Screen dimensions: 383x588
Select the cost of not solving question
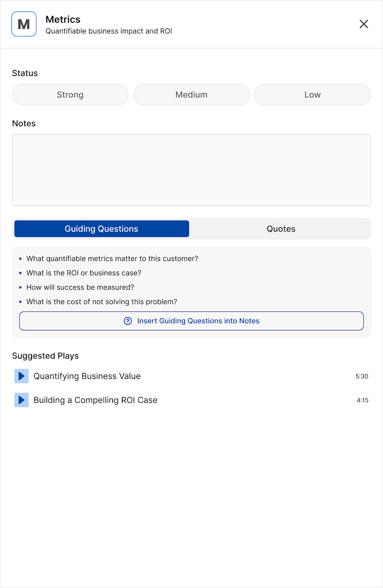(x=102, y=302)
